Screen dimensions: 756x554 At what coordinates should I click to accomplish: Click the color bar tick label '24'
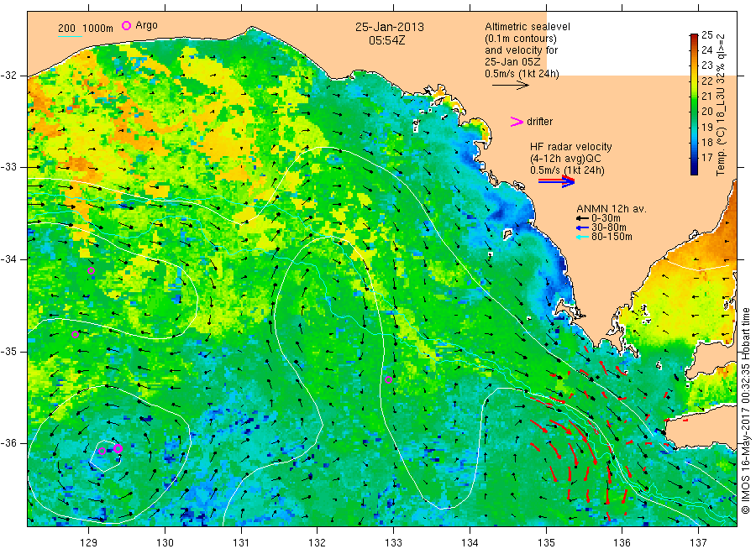pyautogui.click(x=706, y=50)
